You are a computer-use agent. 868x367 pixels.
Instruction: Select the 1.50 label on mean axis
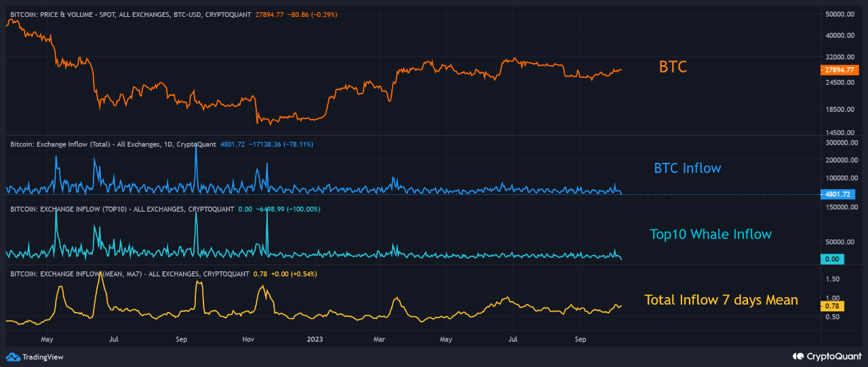(831, 279)
